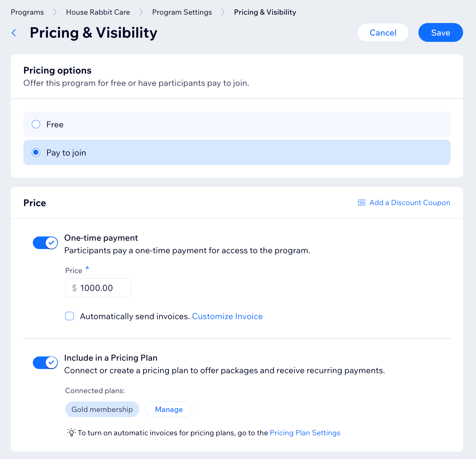Select the Free pricing option
476x459 pixels.
[x=36, y=125]
